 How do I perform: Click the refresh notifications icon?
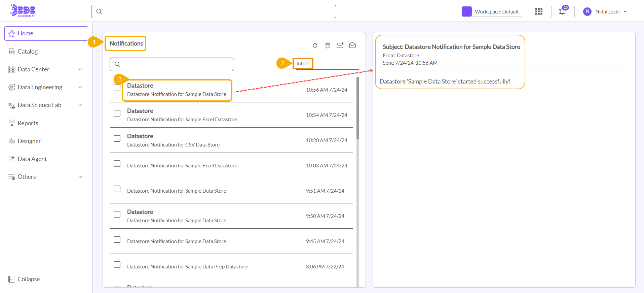(x=315, y=45)
